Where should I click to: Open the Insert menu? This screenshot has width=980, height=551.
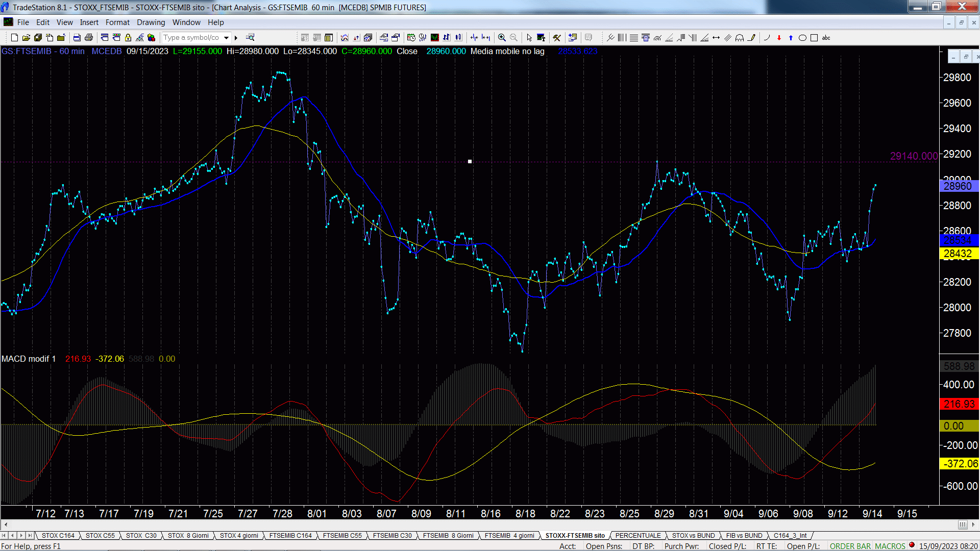coord(89,22)
